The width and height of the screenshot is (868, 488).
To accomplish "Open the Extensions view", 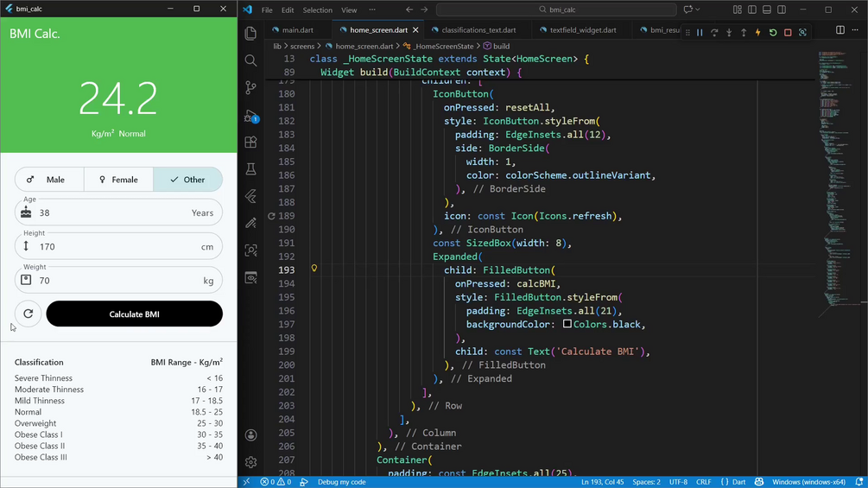I will [250, 143].
